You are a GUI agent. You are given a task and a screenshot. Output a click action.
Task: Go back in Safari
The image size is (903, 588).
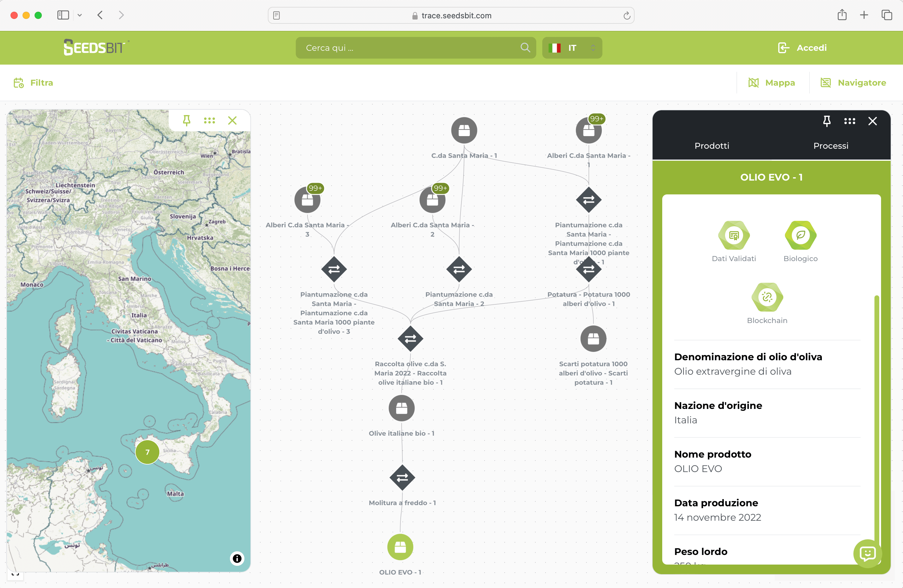click(x=100, y=15)
